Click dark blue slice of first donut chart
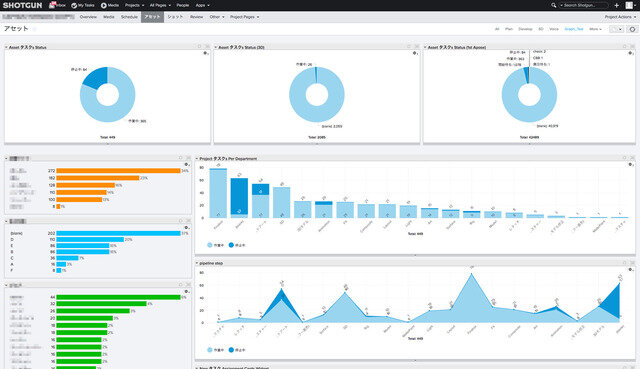The image size is (640, 369). (98, 76)
